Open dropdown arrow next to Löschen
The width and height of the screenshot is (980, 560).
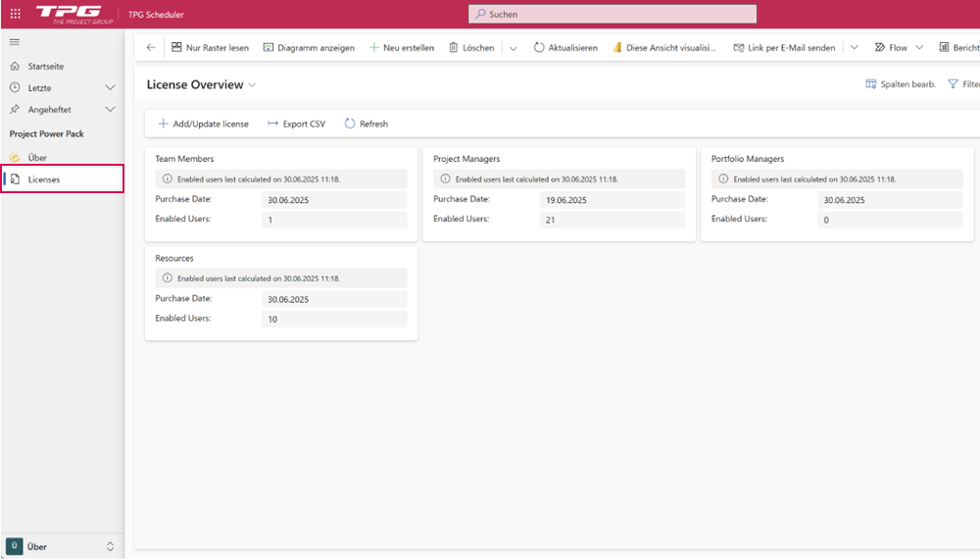click(x=514, y=48)
